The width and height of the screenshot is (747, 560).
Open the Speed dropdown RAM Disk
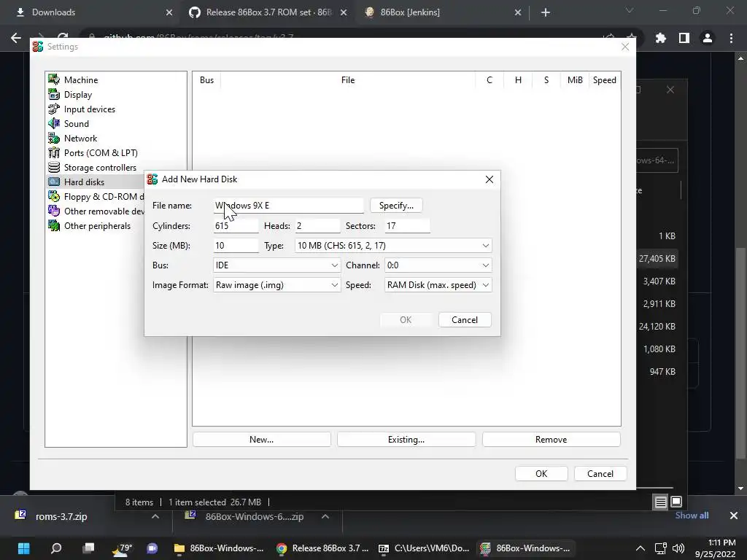(x=438, y=285)
